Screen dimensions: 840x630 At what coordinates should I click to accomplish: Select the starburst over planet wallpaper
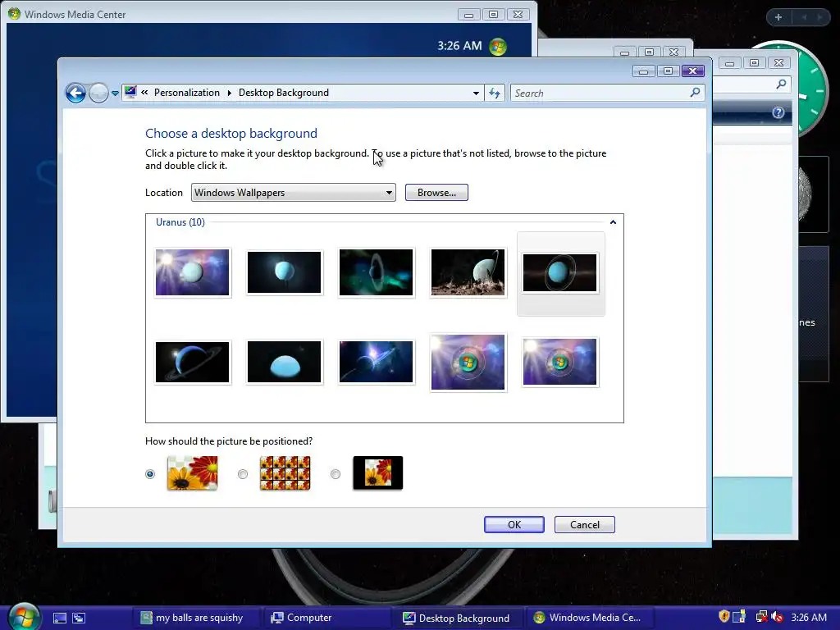[x=376, y=362]
